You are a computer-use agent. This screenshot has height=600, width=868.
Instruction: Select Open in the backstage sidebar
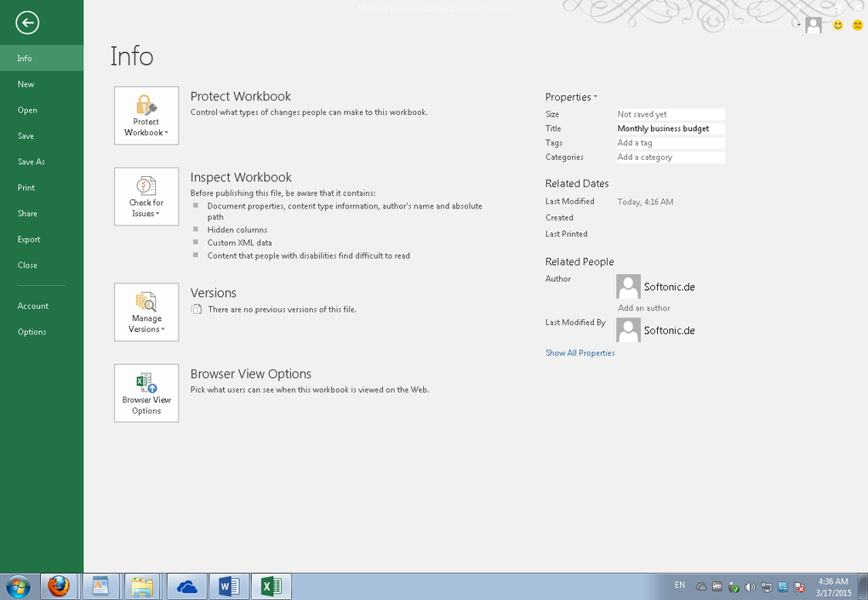point(42,110)
